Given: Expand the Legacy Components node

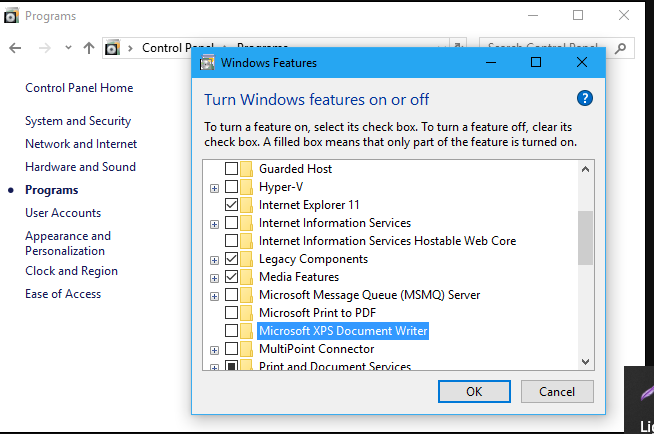Looking at the screenshot, I should click(214, 261).
